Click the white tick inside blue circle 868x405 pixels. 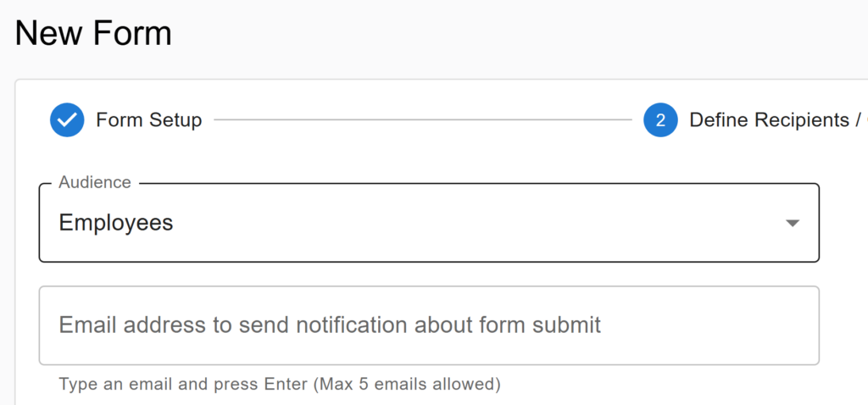pos(67,119)
